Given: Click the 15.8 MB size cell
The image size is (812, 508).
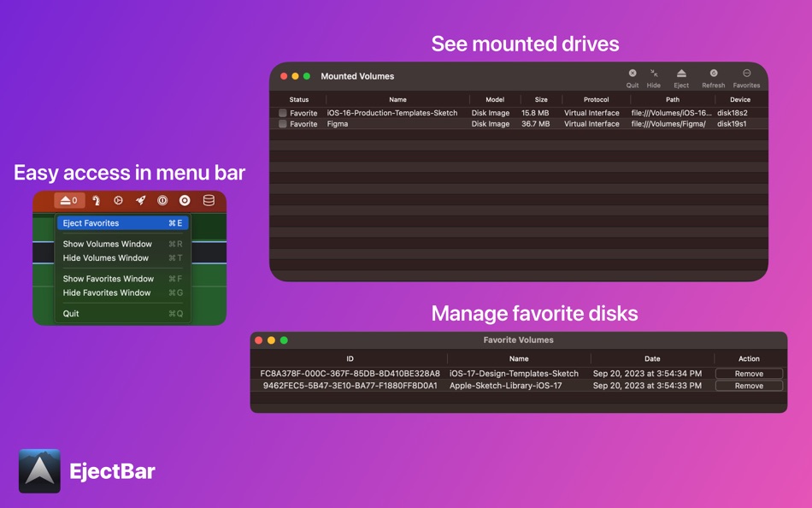Looking at the screenshot, I should pyautogui.click(x=535, y=113).
